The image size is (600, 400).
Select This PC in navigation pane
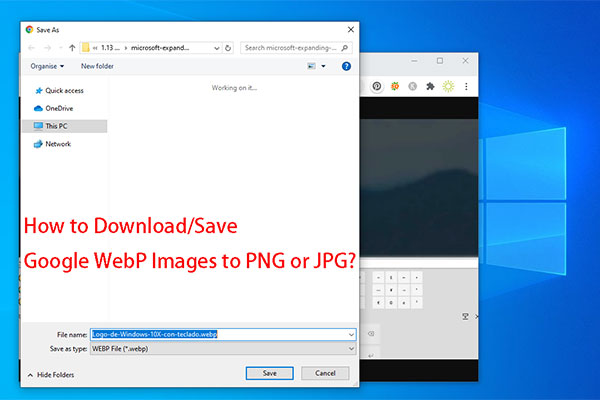click(x=64, y=126)
